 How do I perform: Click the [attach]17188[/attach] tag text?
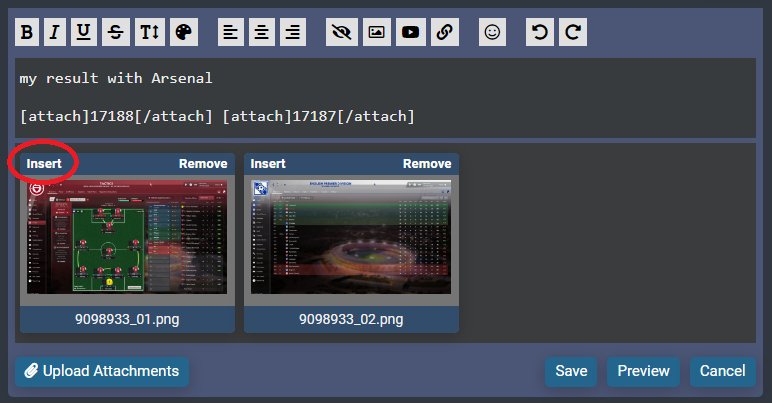coord(116,116)
